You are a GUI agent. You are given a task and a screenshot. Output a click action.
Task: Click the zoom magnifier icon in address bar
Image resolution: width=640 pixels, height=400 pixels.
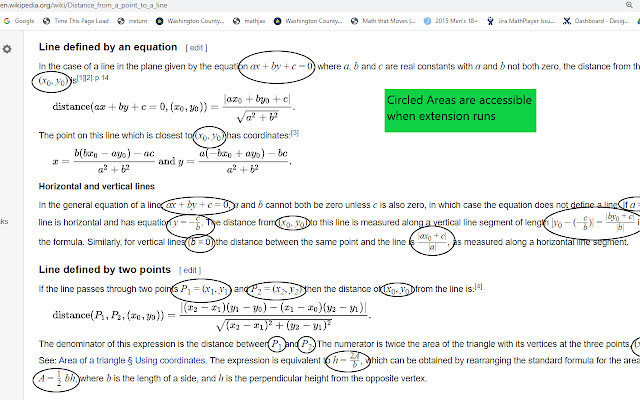pyautogui.click(x=629, y=5)
